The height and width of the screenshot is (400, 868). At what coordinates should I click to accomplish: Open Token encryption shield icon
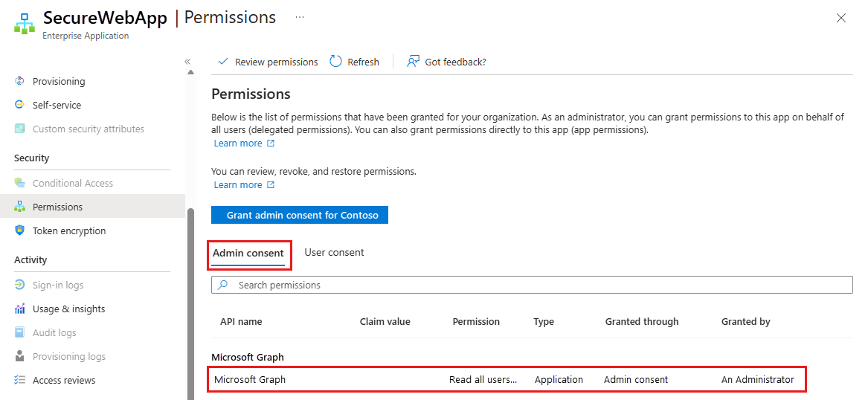[20, 230]
